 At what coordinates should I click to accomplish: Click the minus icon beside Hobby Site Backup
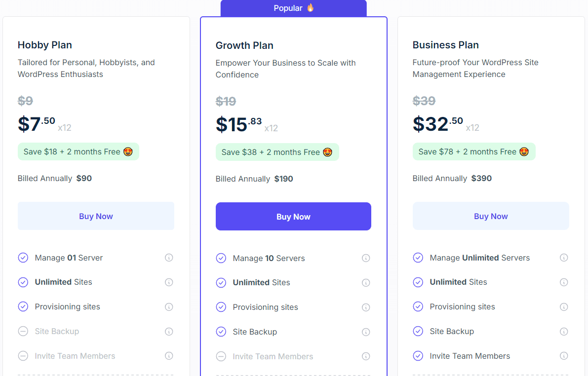point(23,332)
